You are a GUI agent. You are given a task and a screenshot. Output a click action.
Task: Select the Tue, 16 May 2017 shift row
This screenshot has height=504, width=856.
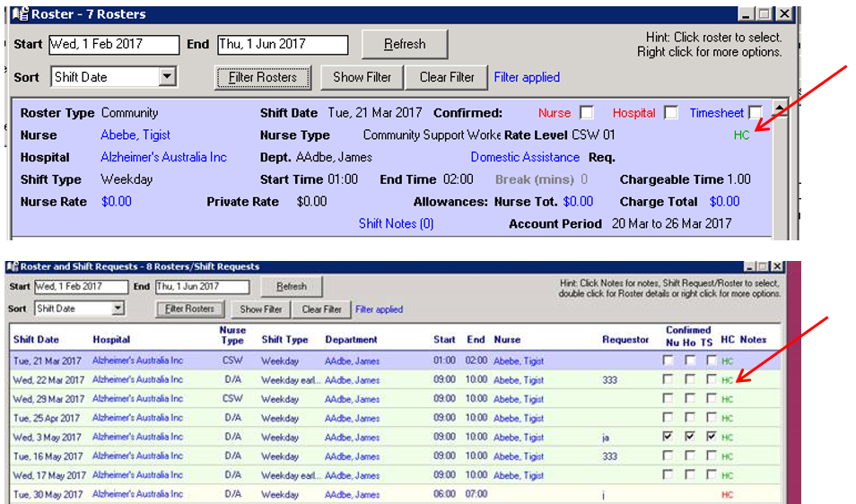396,456
